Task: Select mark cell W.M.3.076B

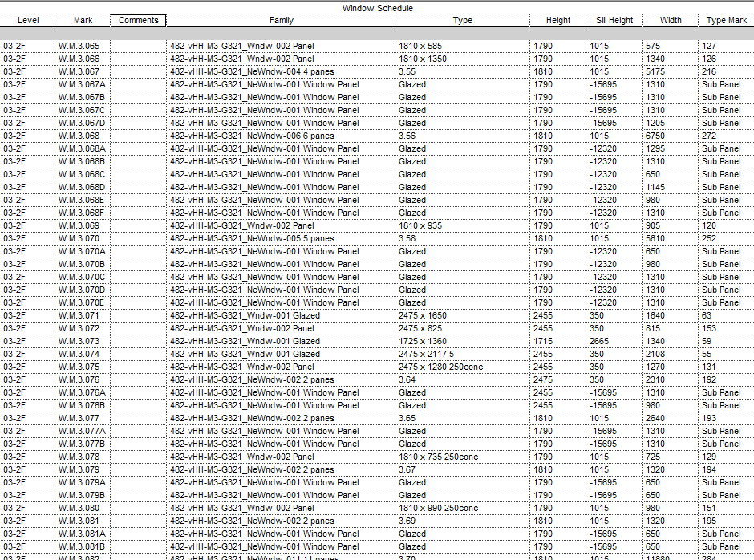Action: [x=83, y=405]
